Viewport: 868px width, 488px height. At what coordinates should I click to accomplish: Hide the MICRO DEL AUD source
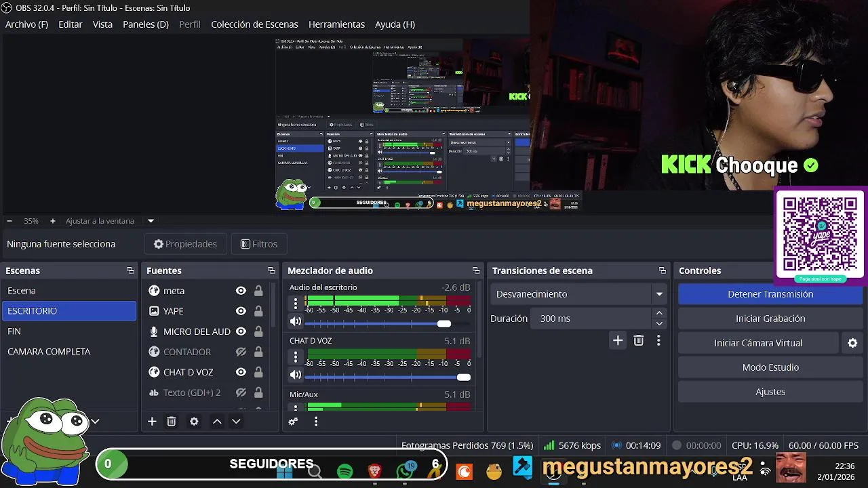[241, 331]
